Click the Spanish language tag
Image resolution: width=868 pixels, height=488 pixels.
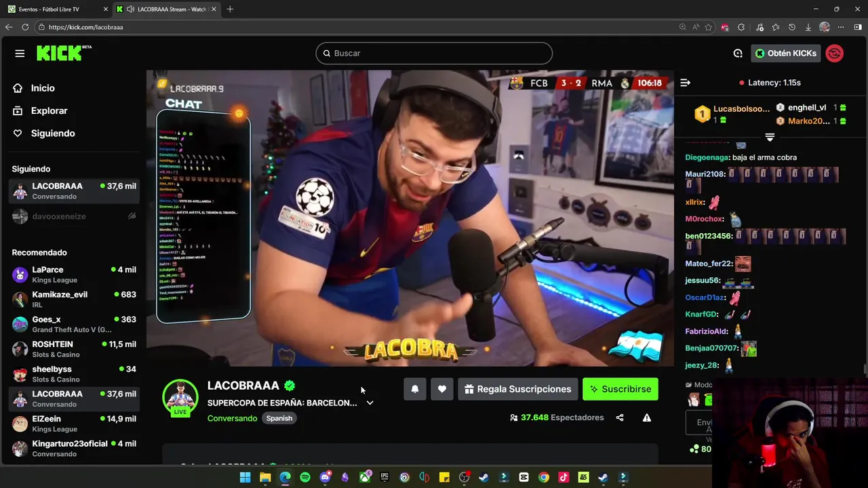tap(279, 418)
